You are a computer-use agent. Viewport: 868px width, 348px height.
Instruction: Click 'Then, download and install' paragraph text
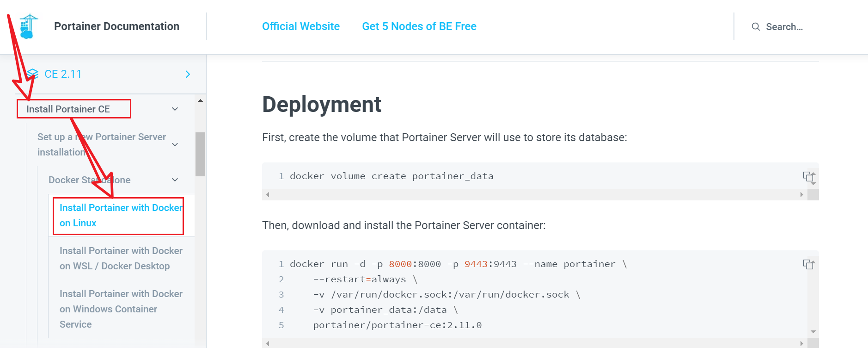coord(404,225)
